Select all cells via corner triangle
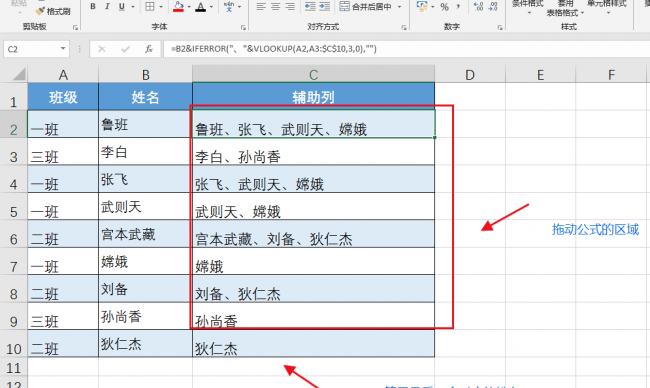Viewport: 650px width, 388px height. (19, 74)
